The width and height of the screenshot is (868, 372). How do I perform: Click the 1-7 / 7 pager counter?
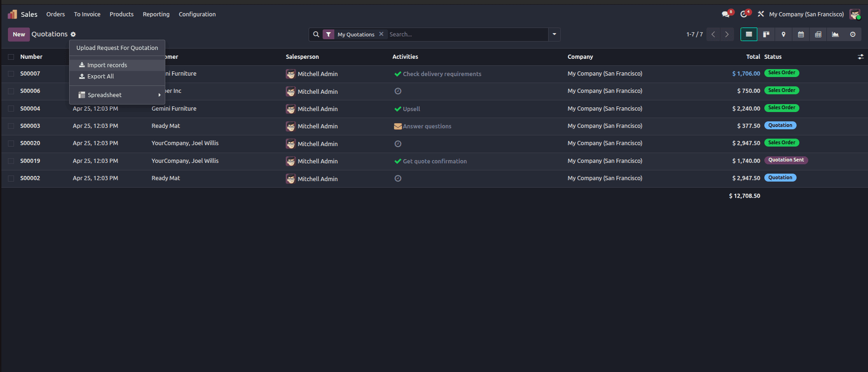click(694, 35)
